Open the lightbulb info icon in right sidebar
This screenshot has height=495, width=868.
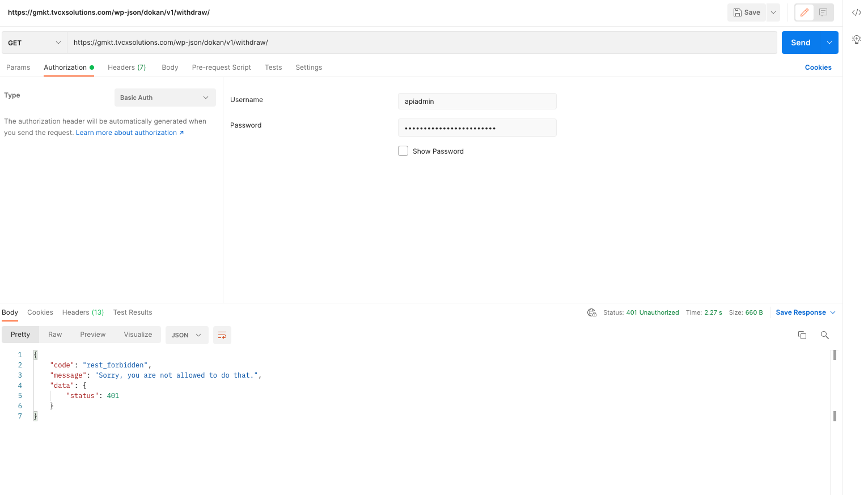(856, 40)
